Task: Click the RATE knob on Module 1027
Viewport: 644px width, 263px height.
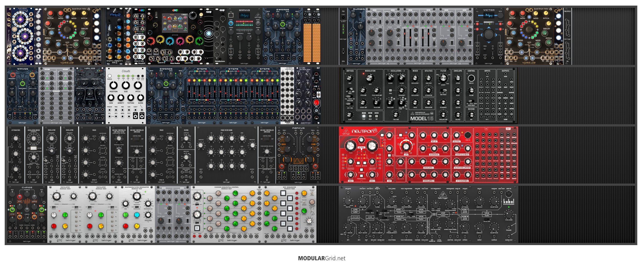Action: [x=197, y=196]
